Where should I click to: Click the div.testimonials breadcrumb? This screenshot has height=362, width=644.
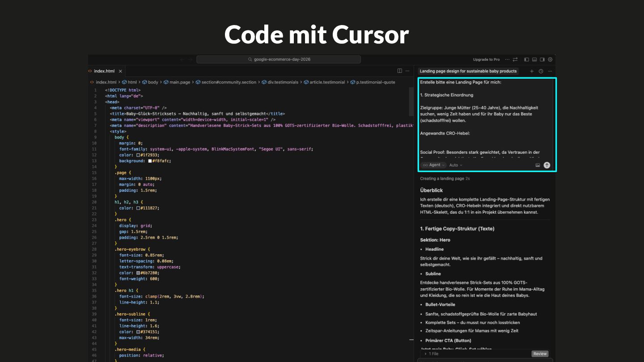pyautogui.click(x=280, y=82)
